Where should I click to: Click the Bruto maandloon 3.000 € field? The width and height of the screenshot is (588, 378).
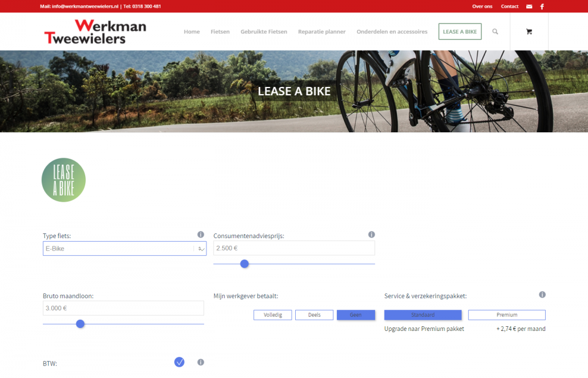point(123,308)
